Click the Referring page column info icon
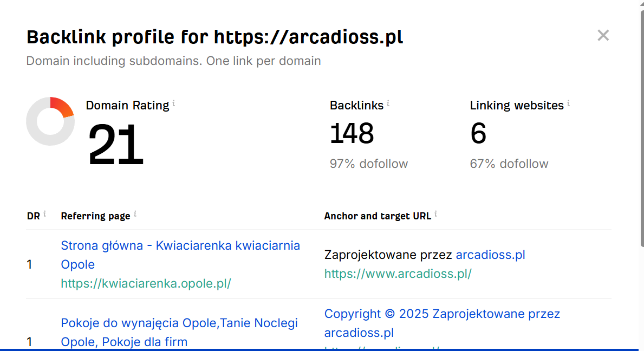Viewport: 644px width, 351px height. click(x=135, y=214)
